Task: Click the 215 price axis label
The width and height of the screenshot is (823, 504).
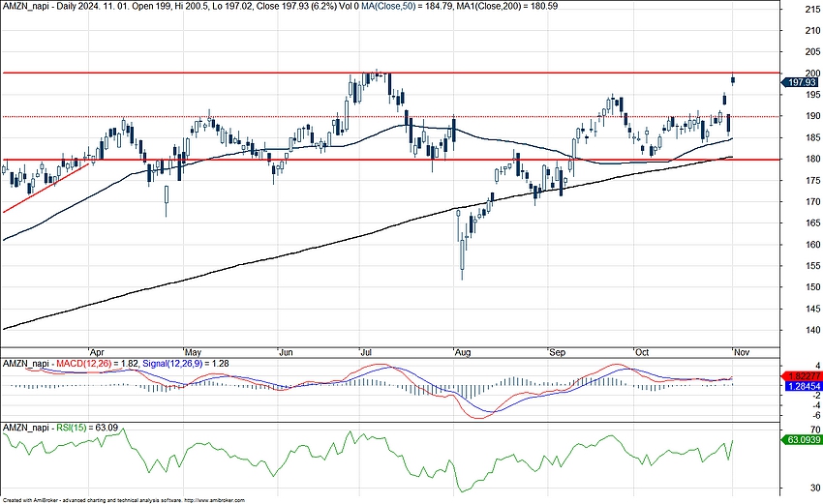Action: [812, 10]
